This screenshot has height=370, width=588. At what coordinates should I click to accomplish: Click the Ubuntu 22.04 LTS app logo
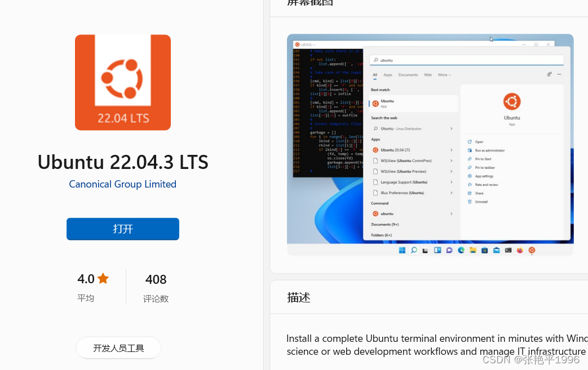coord(122,82)
